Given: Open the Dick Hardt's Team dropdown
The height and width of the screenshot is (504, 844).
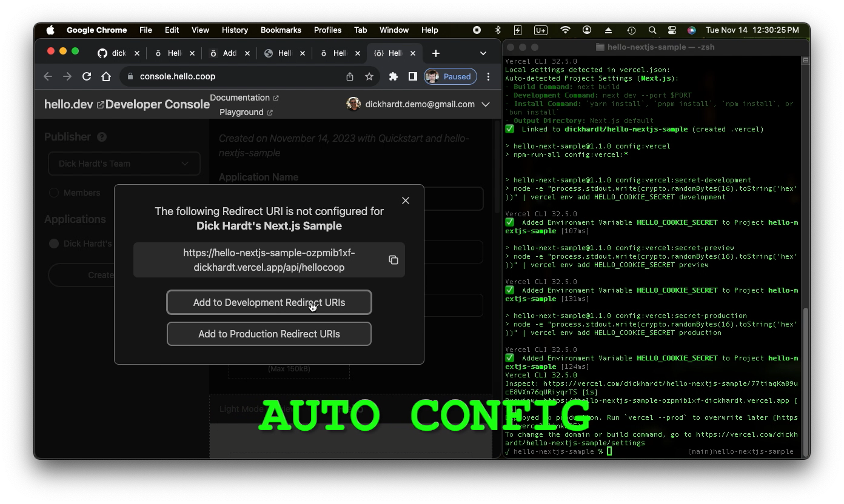Looking at the screenshot, I should [124, 164].
